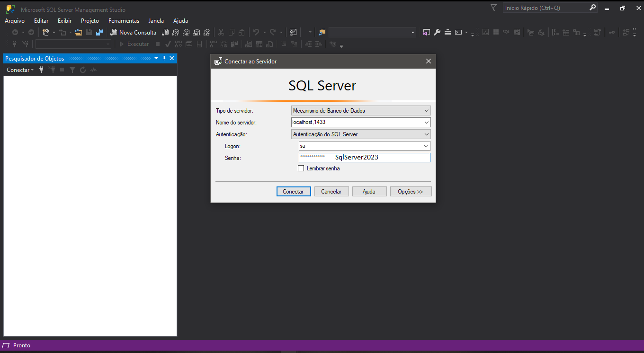Click the Find in Files folder icon
644x353 pixels.
click(322, 33)
